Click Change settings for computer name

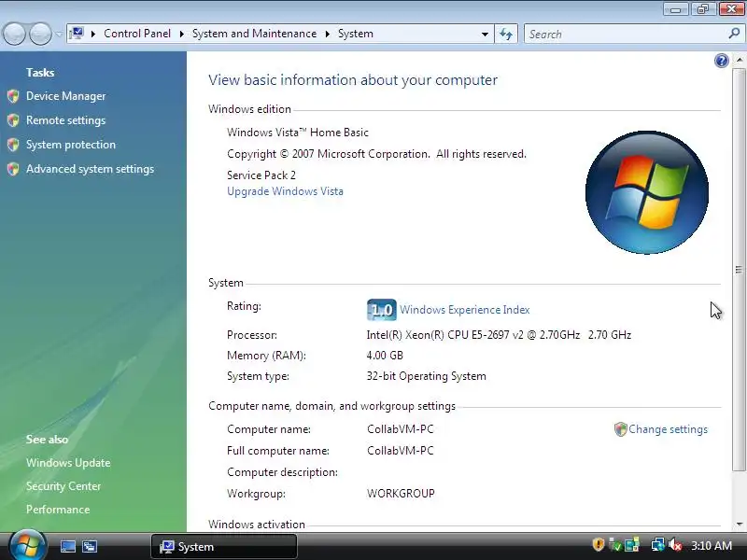coord(668,429)
